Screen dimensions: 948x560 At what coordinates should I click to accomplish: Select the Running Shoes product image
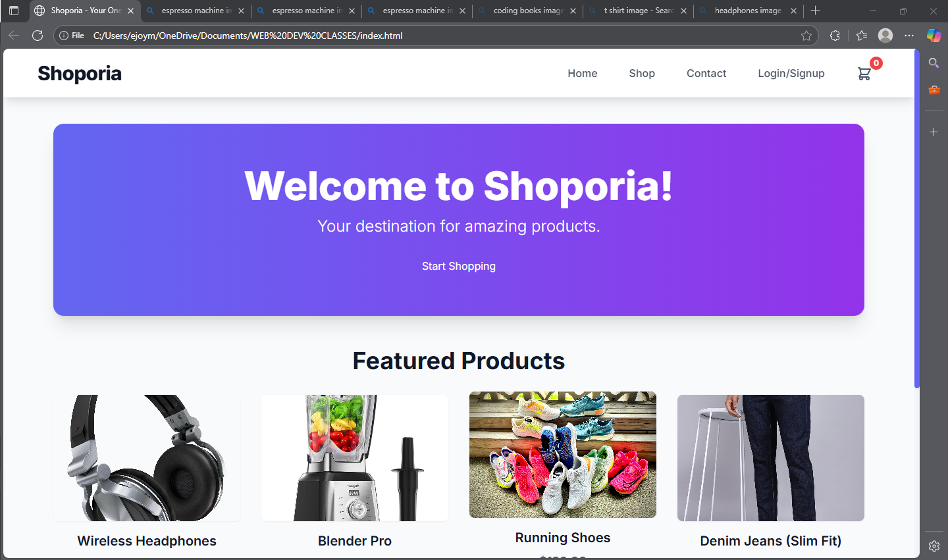pos(563,455)
